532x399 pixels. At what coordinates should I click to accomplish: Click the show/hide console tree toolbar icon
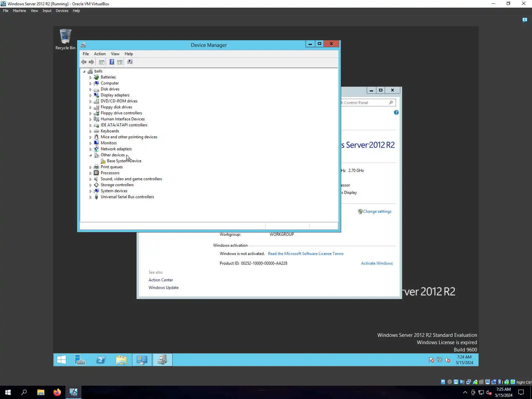click(102, 62)
